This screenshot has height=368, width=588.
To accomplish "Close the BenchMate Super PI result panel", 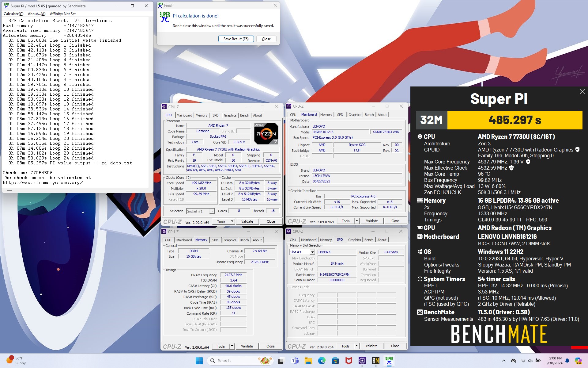I will [582, 92].
